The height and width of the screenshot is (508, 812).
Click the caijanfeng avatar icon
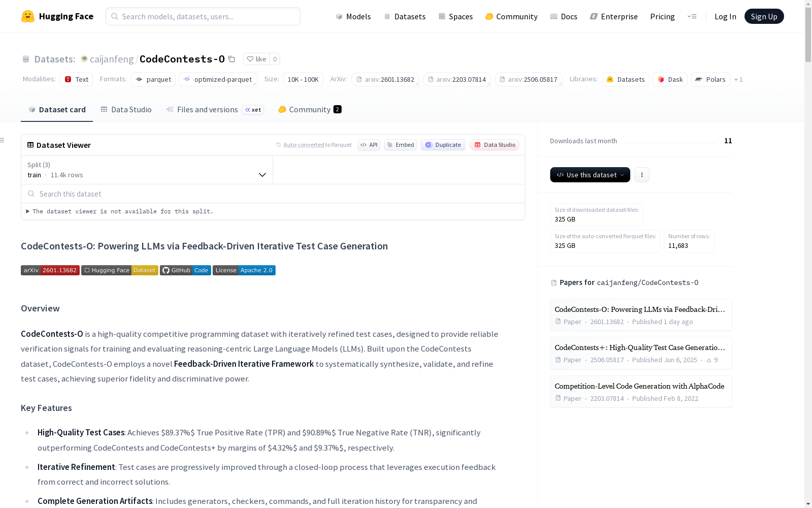(x=84, y=59)
